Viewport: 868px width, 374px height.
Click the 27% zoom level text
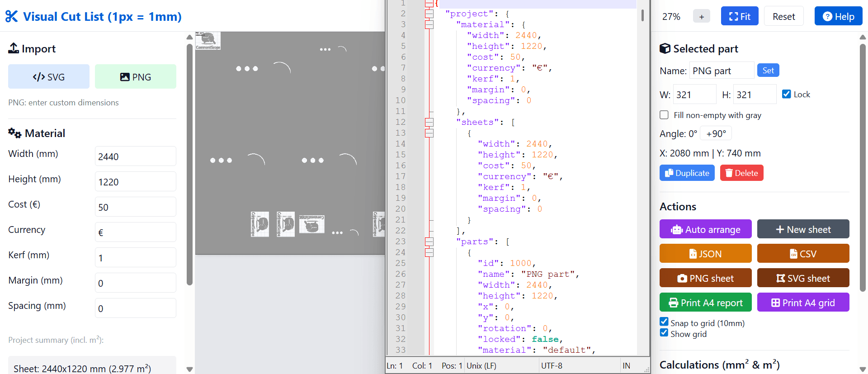(x=671, y=17)
